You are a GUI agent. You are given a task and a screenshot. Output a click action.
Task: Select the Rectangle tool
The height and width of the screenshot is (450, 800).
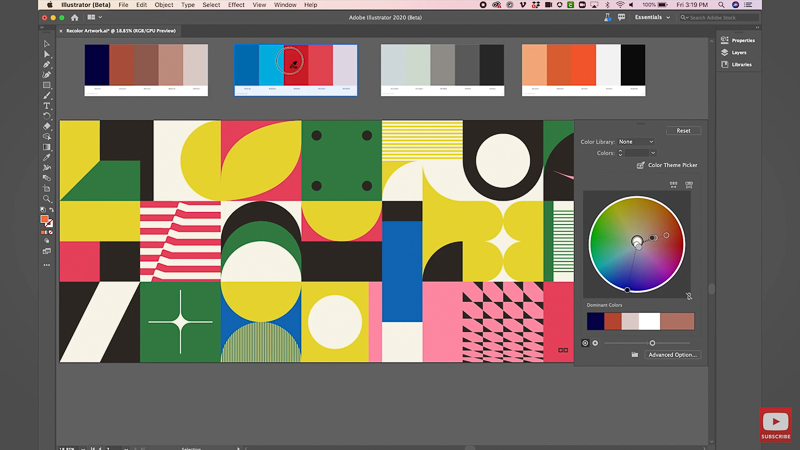pos(47,85)
